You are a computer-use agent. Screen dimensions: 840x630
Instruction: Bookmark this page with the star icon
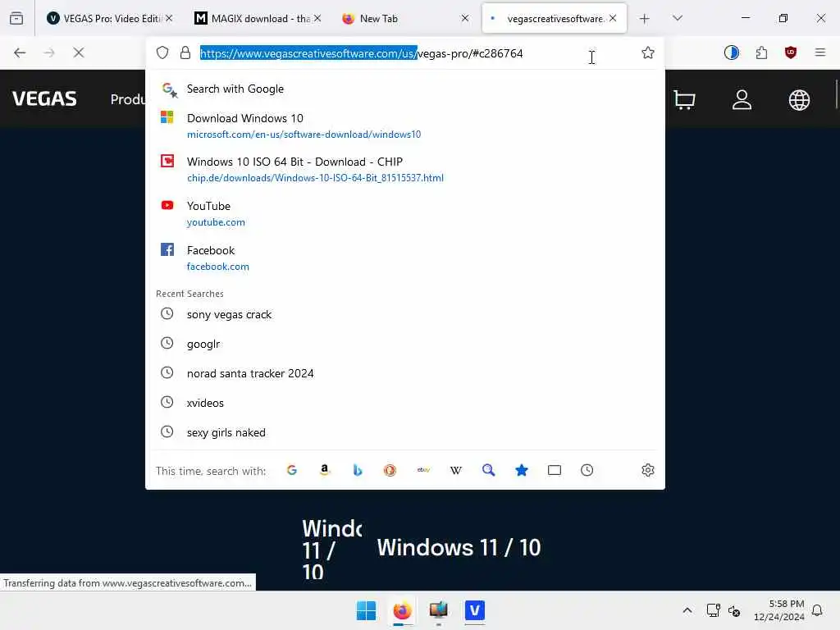[648, 52]
